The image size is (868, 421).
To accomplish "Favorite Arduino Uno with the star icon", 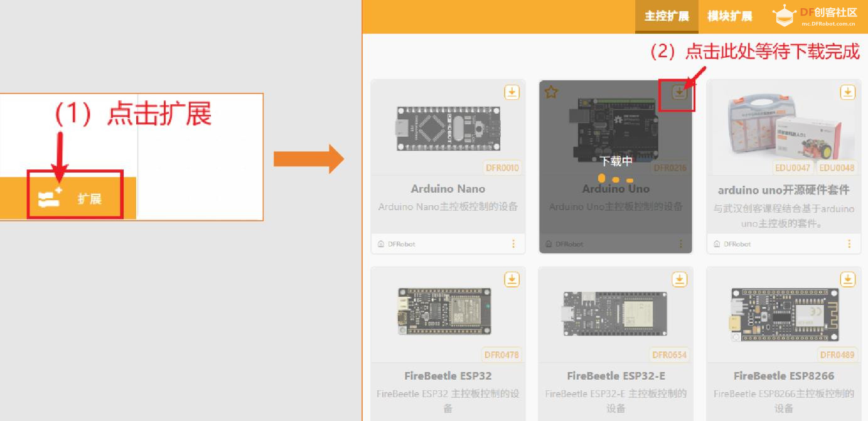I will [551, 92].
